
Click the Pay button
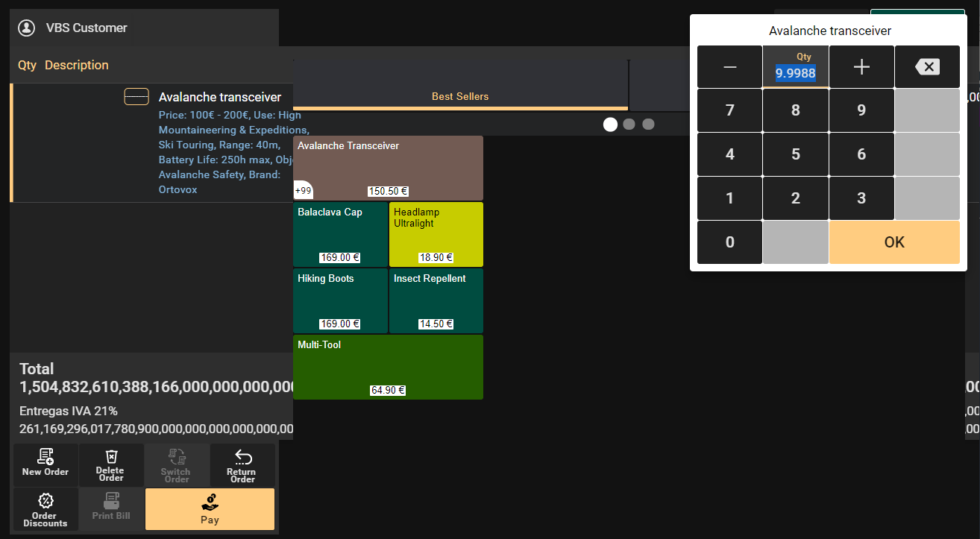click(x=210, y=509)
